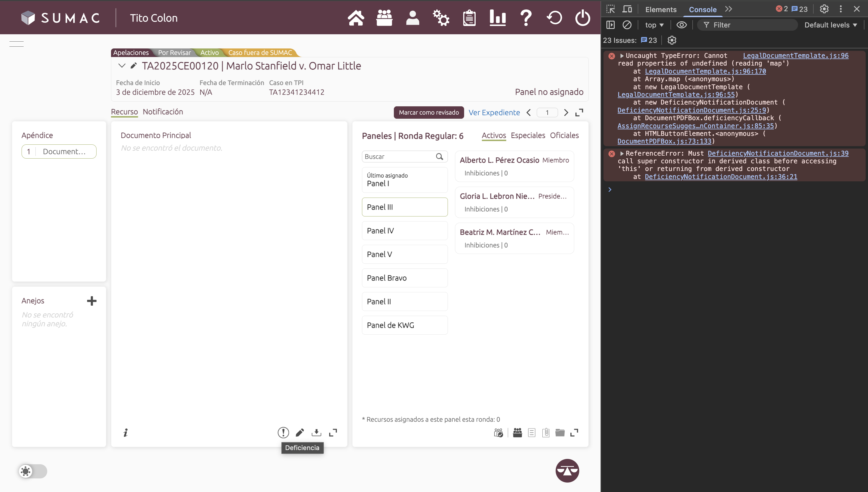Screen dimensions: 868x492
Task: Toggle the DevTools live expression eye
Action: click(681, 25)
